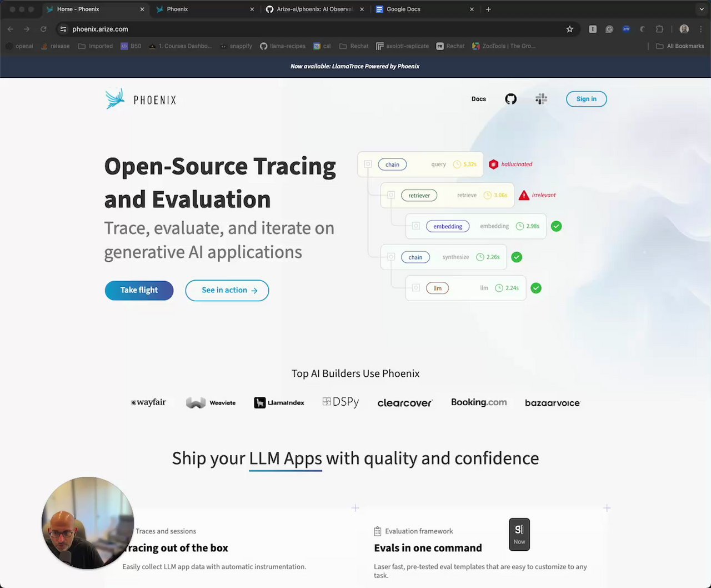This screenshot has width=711, height=588.
Task: Click the "Evals in one command" heading
Action: coord(428,548)
